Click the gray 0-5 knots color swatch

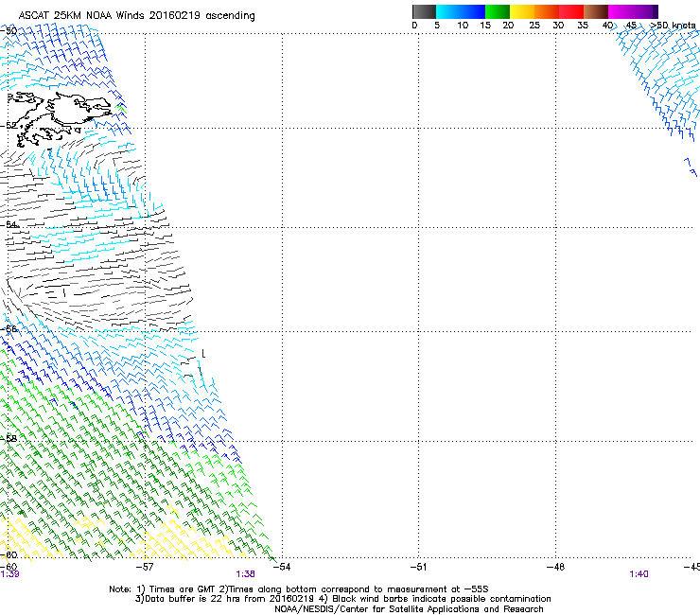pos(424,11)
